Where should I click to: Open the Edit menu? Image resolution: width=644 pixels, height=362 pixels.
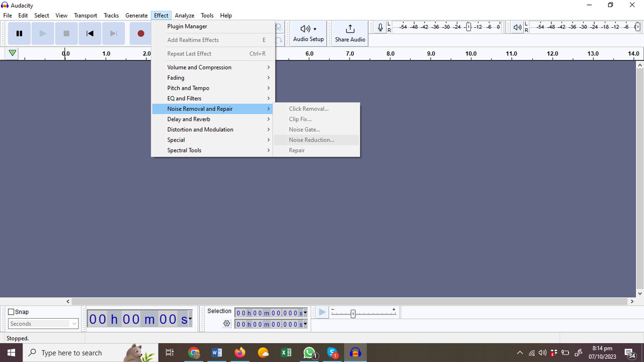pyautogui.click(x=23, y=16)
